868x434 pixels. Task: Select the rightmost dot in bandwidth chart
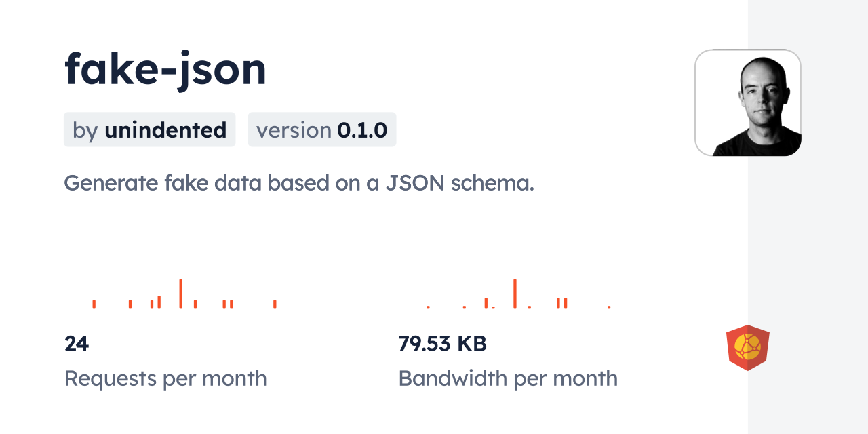609,307
